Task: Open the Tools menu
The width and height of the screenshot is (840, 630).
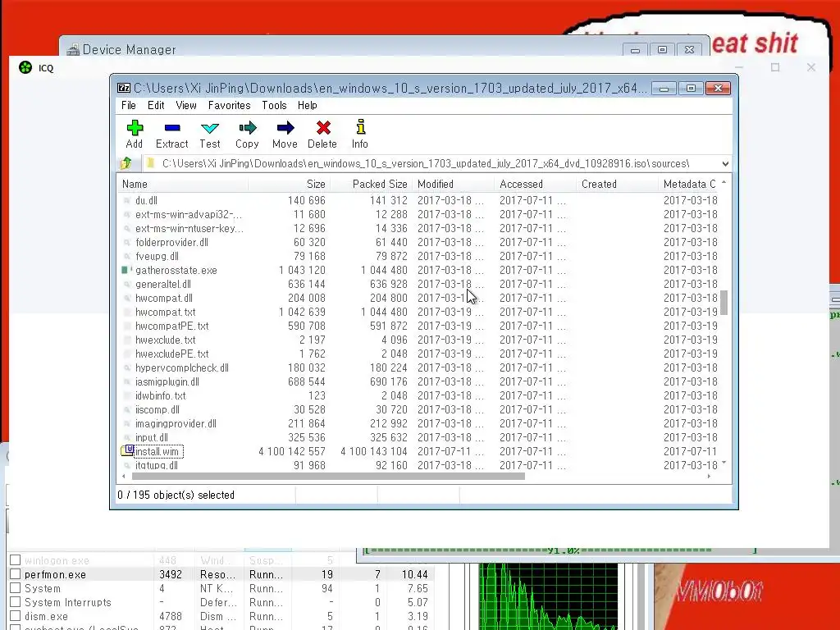Action: [274, 105]
